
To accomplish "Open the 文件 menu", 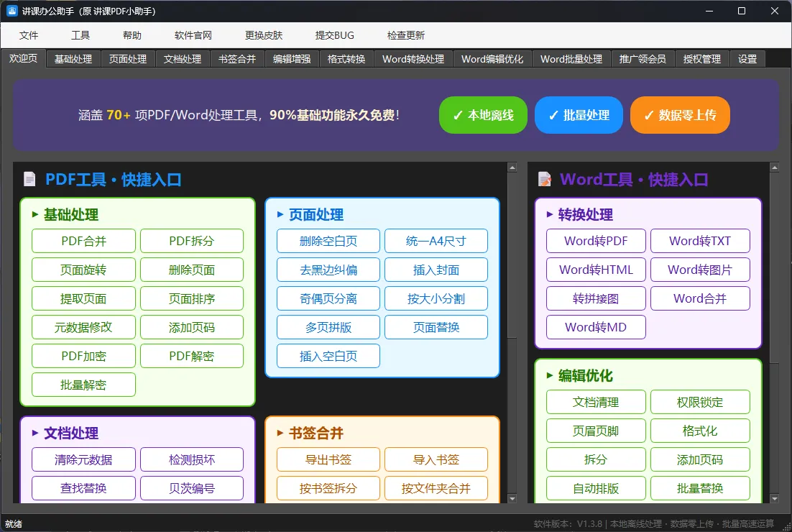I will [29, 35].
